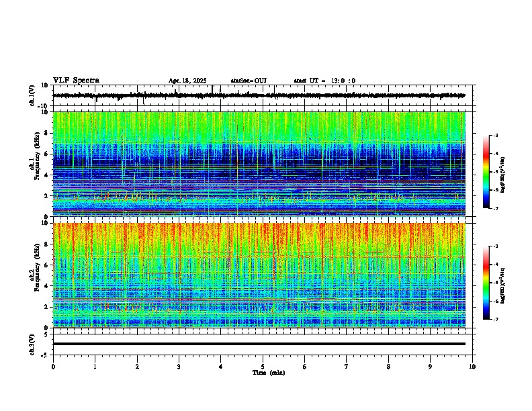Click the "-7" label of ch.2 colorbar

tap(495, 320)
